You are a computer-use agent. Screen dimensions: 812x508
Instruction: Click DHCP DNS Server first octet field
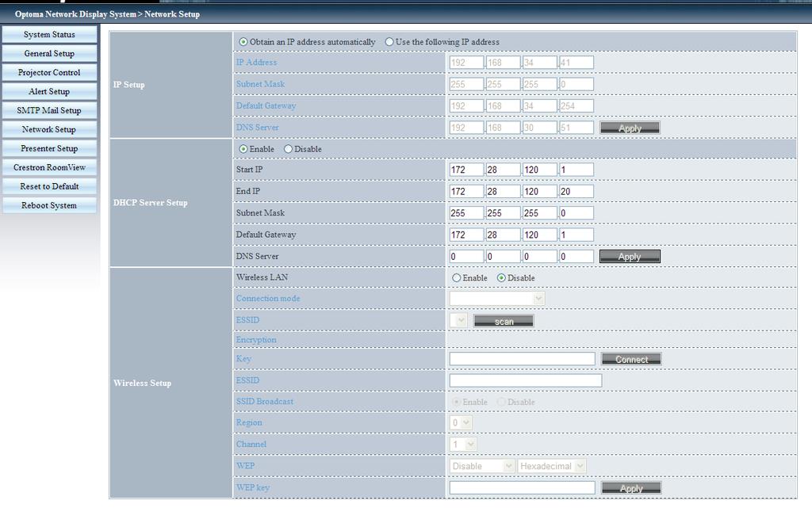pos(466,257)
